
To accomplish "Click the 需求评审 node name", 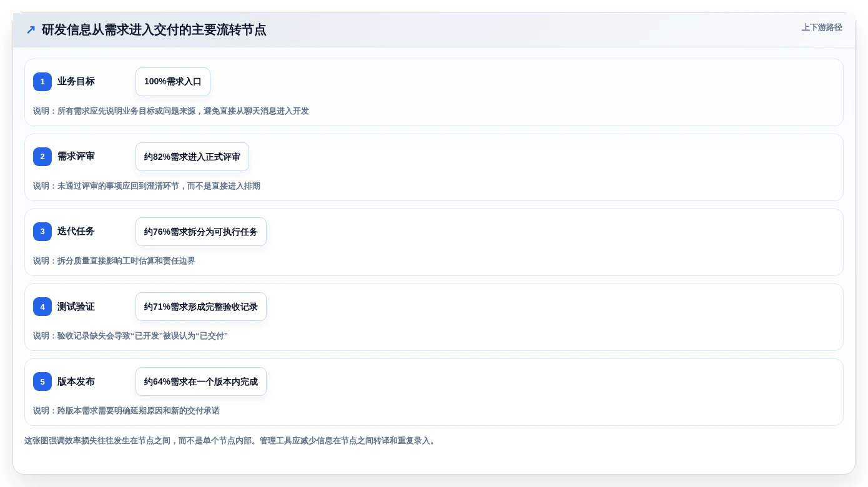I will tap(76, 157).
